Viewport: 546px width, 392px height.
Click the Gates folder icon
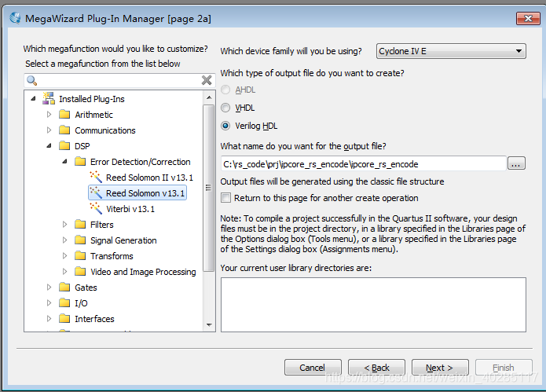click(x=64, y=287)
